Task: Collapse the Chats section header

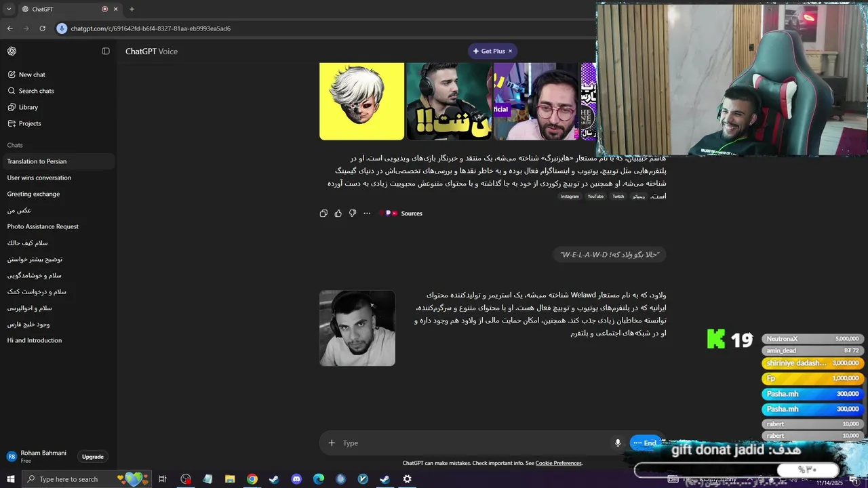Action: point(15,145)
